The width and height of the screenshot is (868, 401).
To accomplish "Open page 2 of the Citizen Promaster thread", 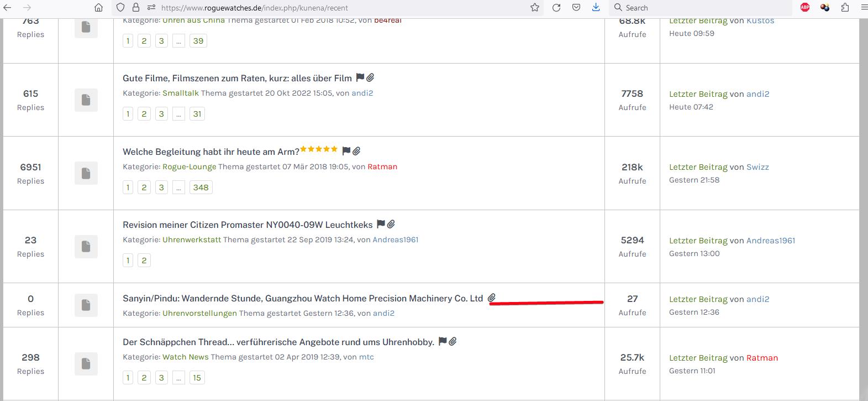I will pyautogui.click(x=144, y=261).
